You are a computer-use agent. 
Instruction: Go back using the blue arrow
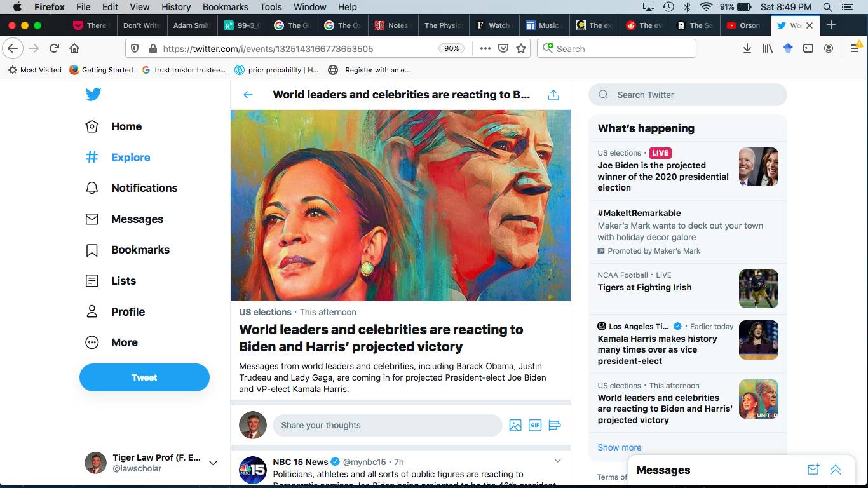[x=248, y=95]
